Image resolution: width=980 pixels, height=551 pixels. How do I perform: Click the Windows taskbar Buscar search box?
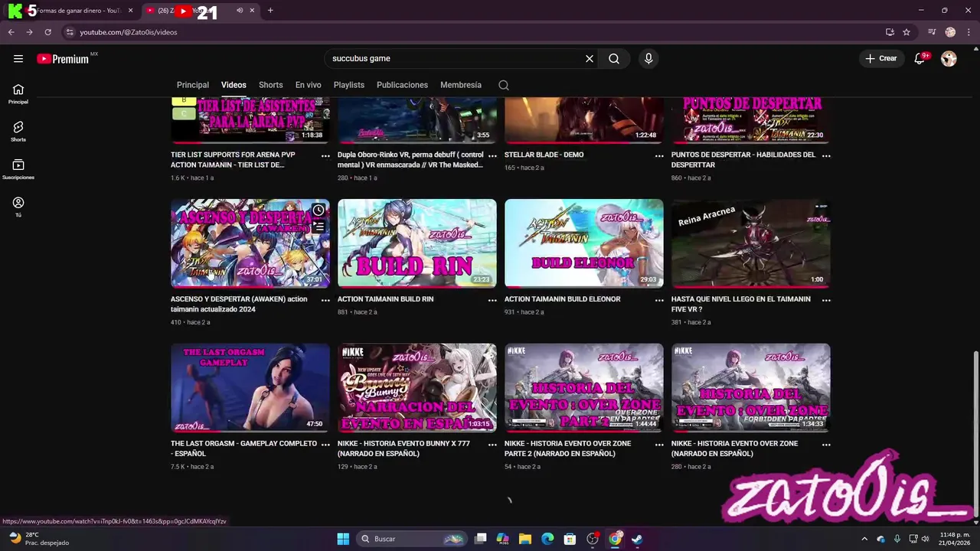(x=412, y=539)
